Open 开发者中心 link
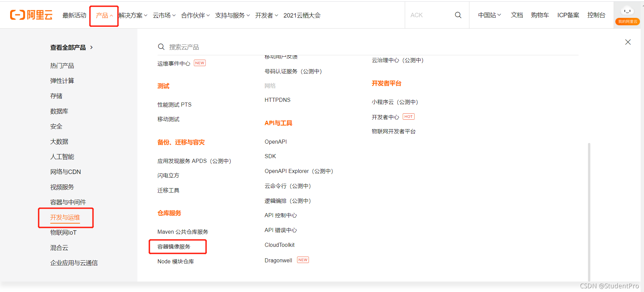The image size is (644, 292). point(385,117)
